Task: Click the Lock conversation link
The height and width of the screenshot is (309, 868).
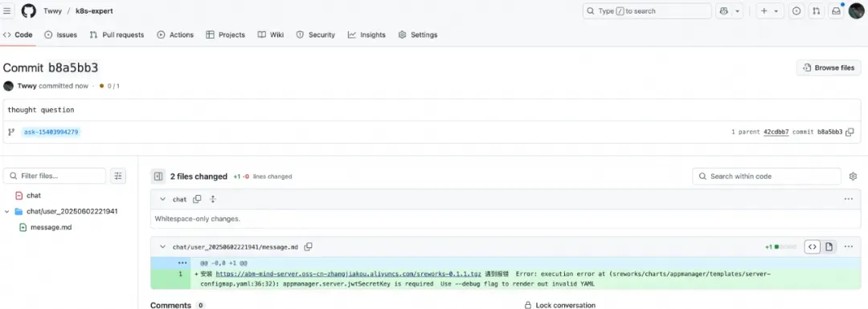Action: point(560,305)
